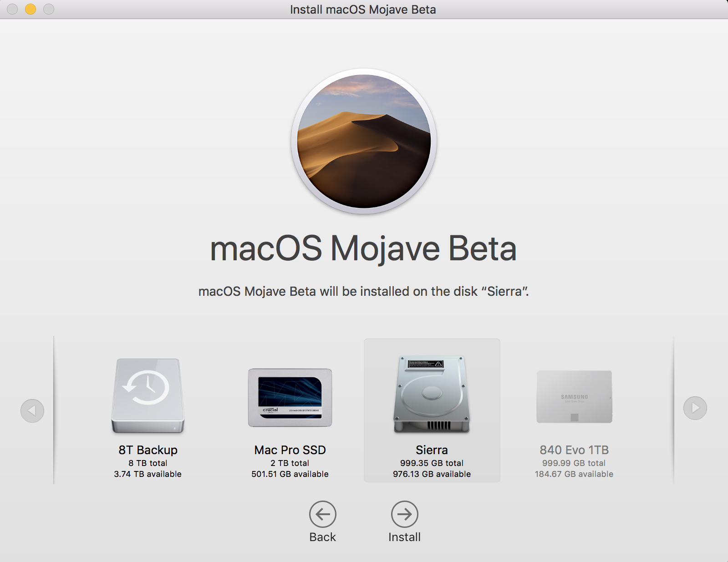Click the "Sierra" disk name
The width and height of the screenshot is (728, 562).
pyautogui.click(x=432, y=450)
